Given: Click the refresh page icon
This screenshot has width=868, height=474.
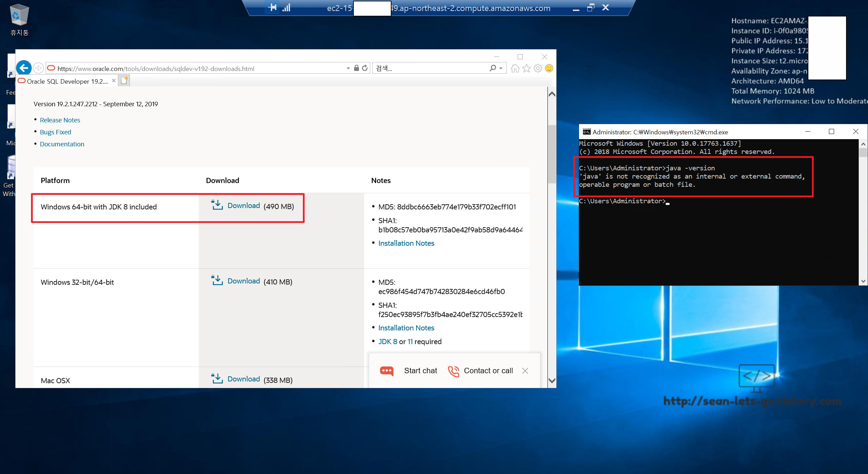Looking at the screenshot, I should click(365, 68).
